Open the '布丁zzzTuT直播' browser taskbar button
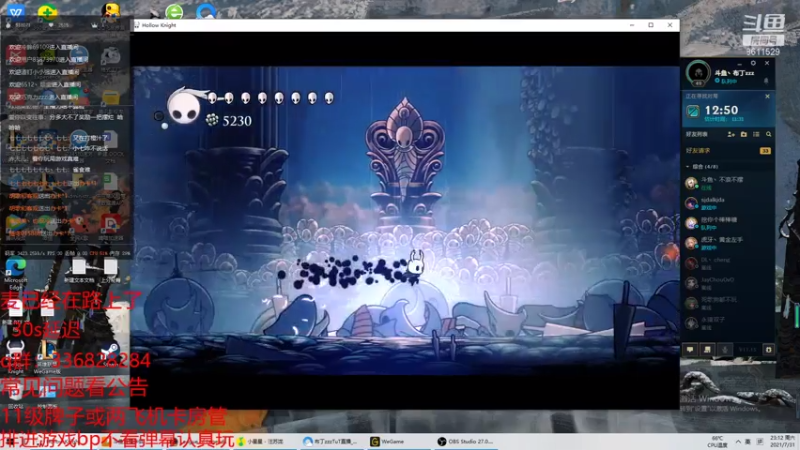The width and height of the screenshot is (800, 450). [x=330, y=441]
